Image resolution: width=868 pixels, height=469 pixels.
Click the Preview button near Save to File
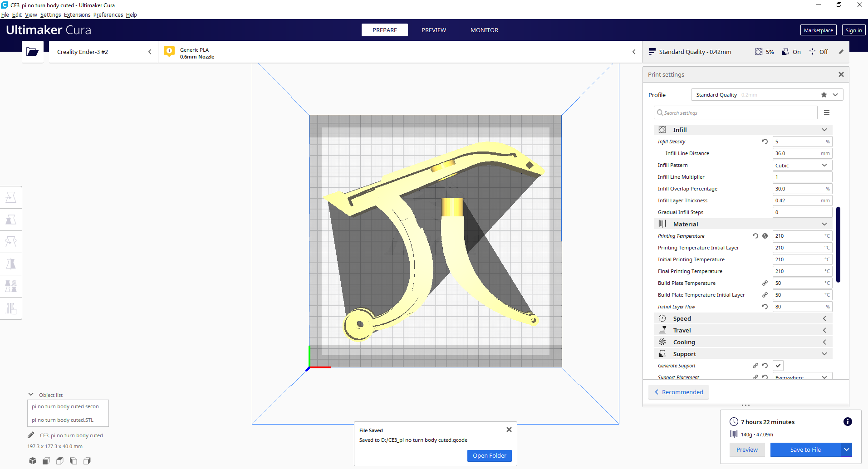point(747,449)
